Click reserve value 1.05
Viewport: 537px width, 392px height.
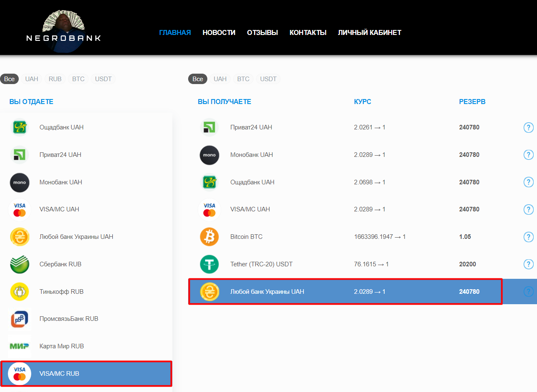[x=465, y=237]
